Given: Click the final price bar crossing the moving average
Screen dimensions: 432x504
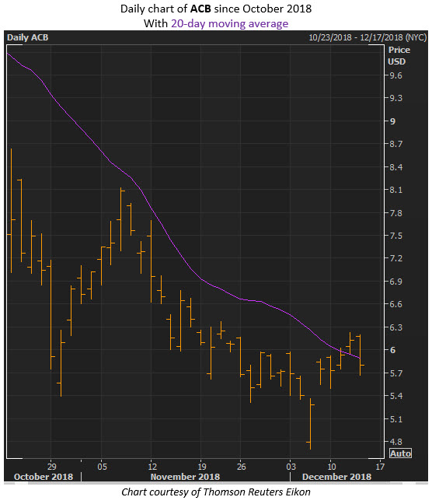Looking at the screenshot, I should [x=360, y=355].
